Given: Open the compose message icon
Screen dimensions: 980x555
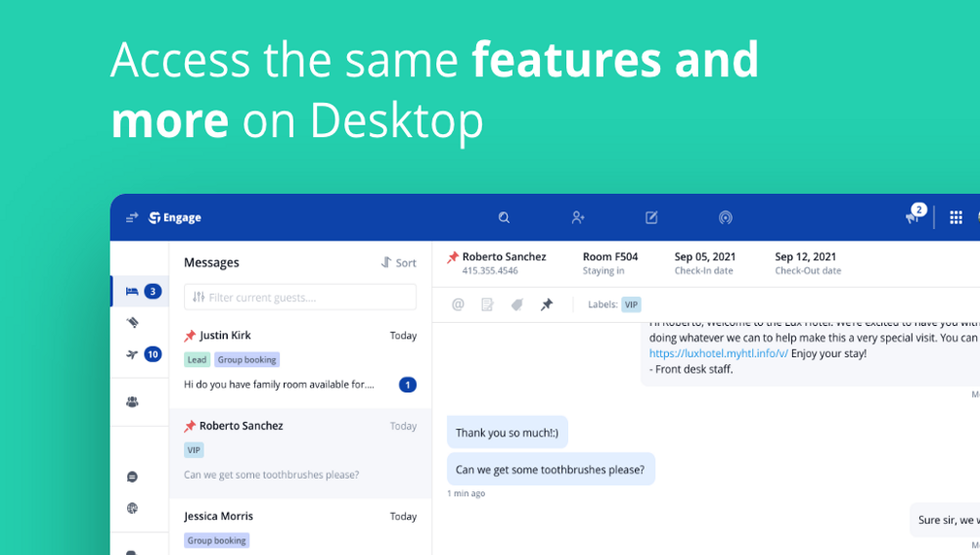Looking at the screenshot, I should coord(651,217).
